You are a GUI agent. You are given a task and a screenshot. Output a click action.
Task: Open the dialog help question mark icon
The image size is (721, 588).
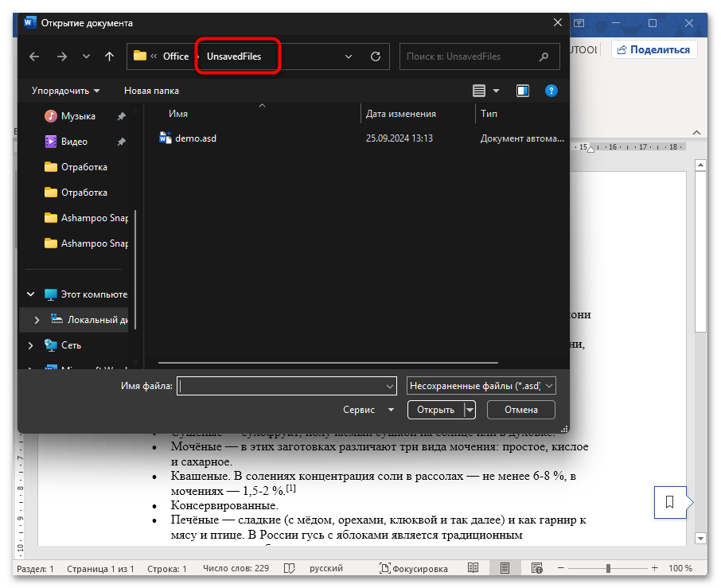[551, 91]
